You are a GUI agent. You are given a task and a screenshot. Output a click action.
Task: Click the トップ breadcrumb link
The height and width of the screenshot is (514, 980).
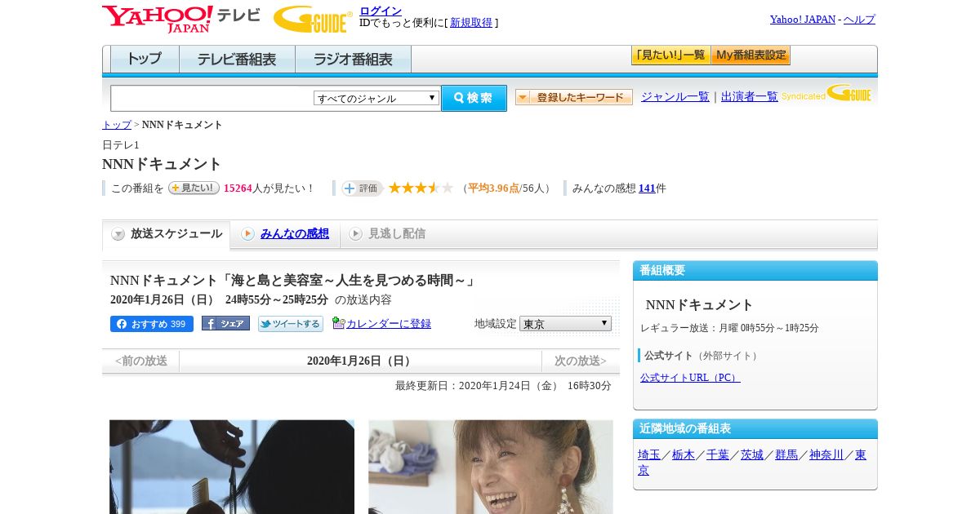tap(117, 125)
